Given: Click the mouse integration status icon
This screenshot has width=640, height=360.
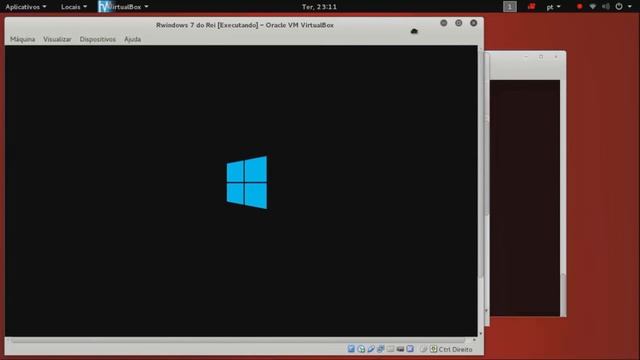Looking at the screenshot, I should tap(423, 349).
